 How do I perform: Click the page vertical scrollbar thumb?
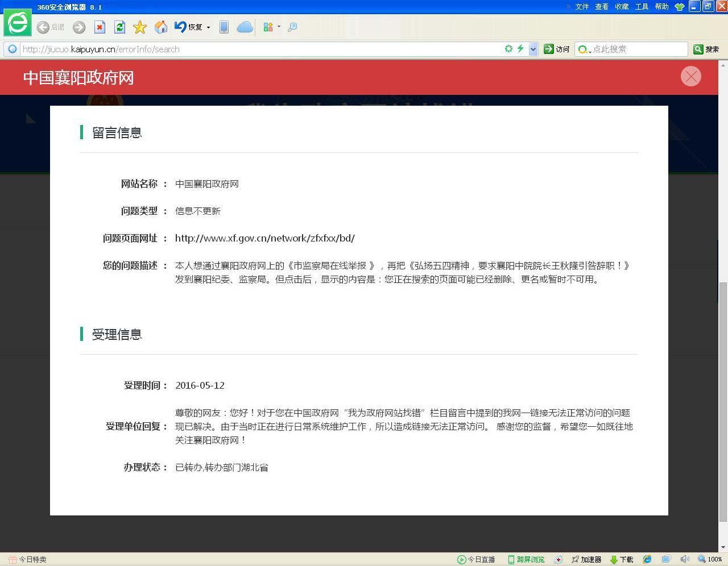click(x=723, y=401)
